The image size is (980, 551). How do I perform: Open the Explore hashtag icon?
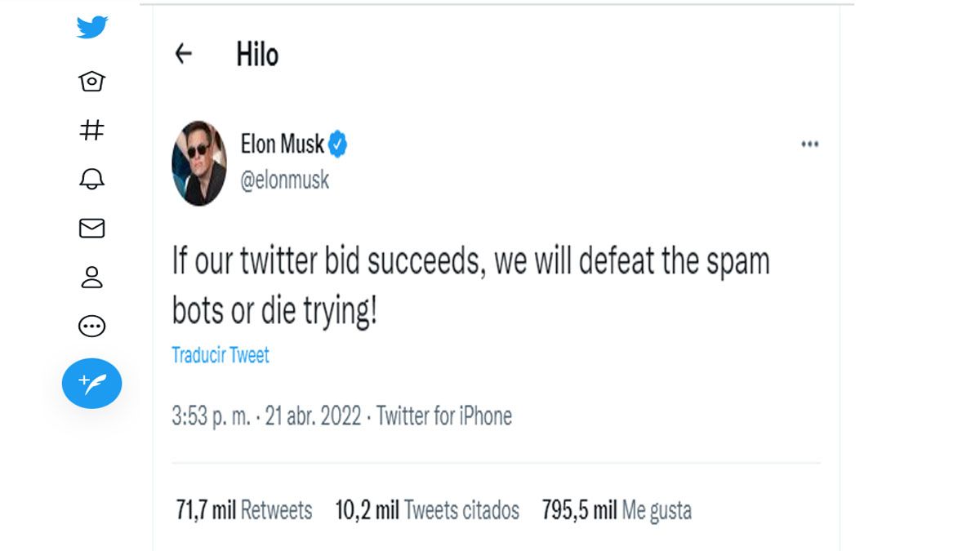coord(91,130)
